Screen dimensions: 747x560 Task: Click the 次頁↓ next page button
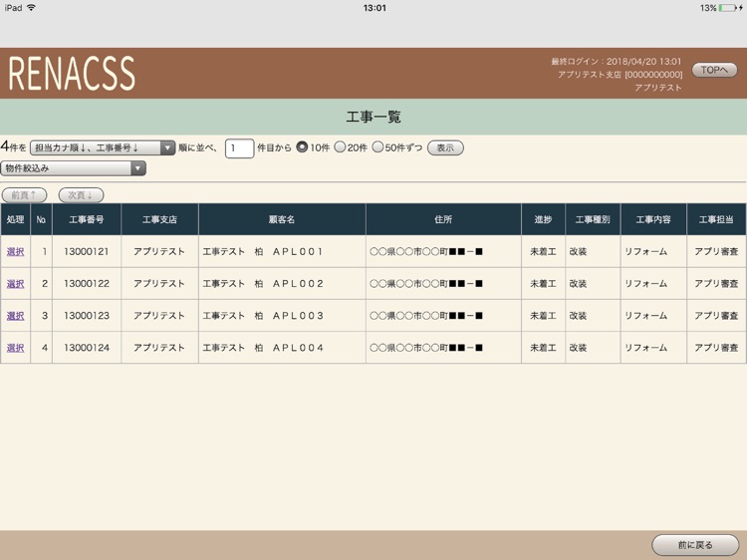pos(81,195)
